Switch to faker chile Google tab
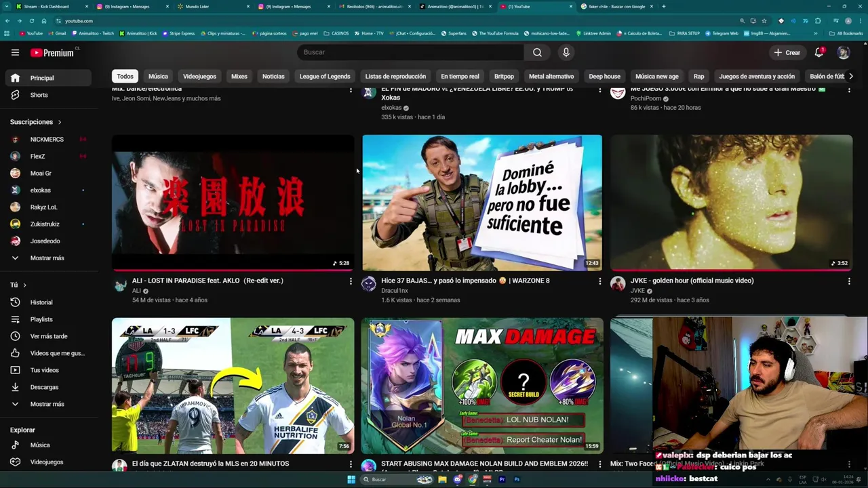868x488 pixels. click(616, 6)
